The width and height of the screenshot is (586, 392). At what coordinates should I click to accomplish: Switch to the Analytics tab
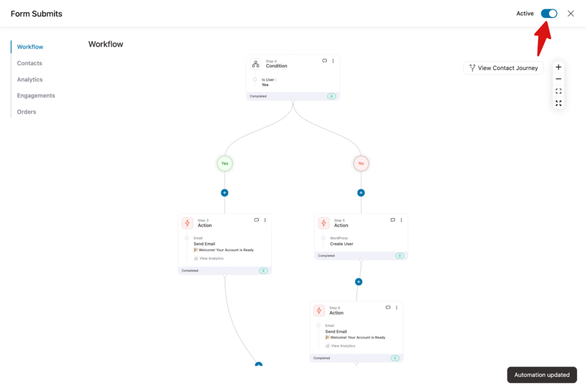(x=30, y=79)
